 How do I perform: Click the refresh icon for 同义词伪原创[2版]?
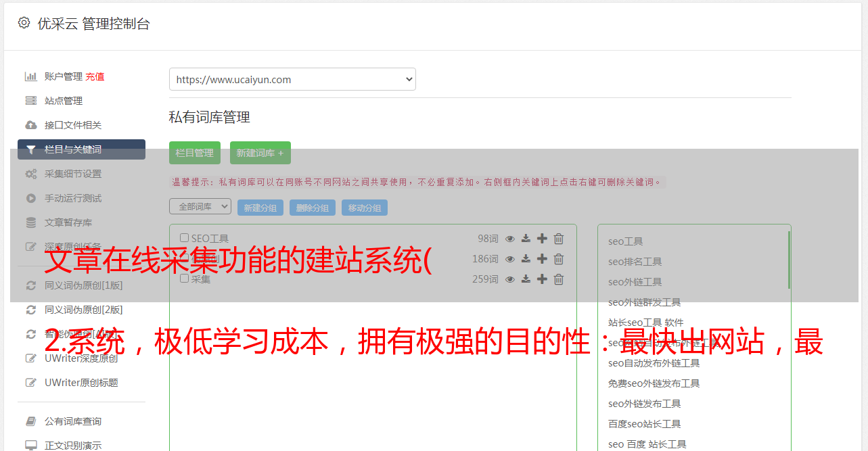31,310
